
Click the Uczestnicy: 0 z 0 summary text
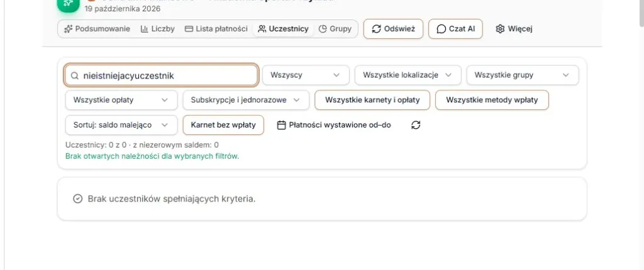tap(142, 145)
